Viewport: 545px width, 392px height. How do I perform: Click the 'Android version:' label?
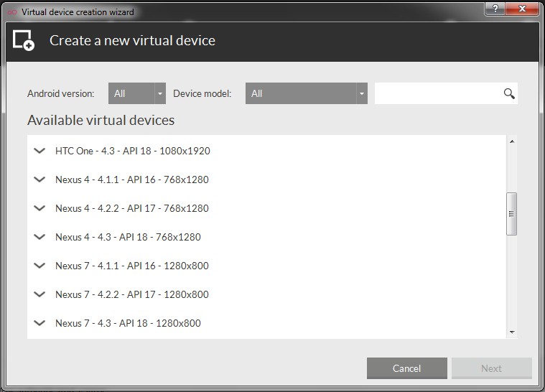61,93
